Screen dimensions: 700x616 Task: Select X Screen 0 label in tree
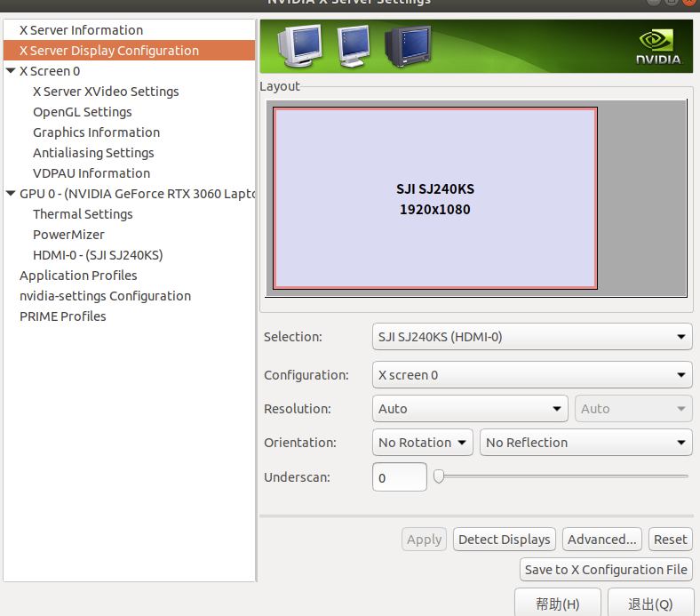coord(50,71)
